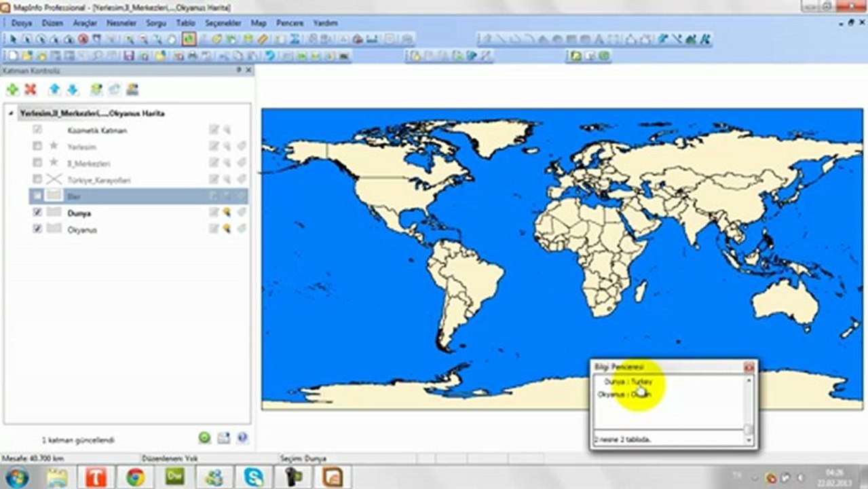
Task: Open the Tablo menu
Action: tap(185, 22)
